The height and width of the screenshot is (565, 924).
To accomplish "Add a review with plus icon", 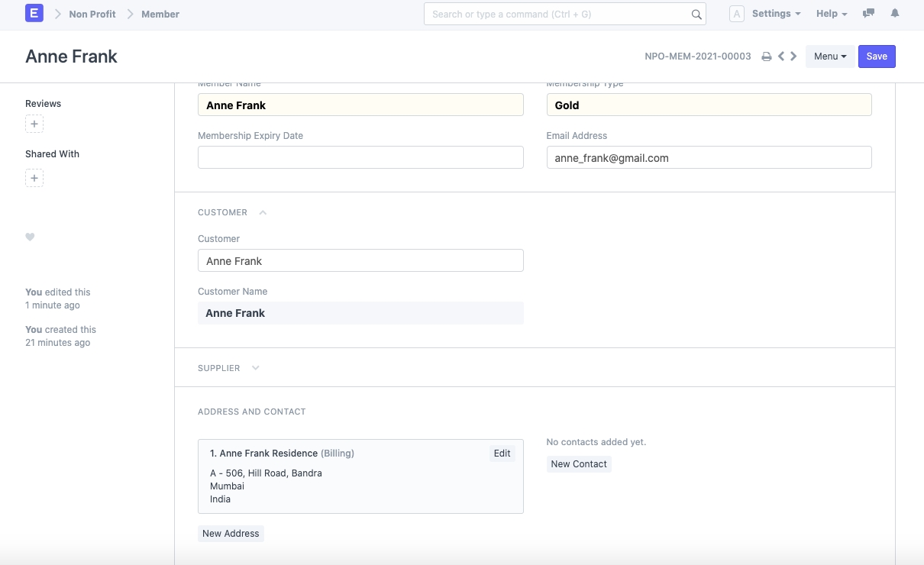I will click(34, 124).
